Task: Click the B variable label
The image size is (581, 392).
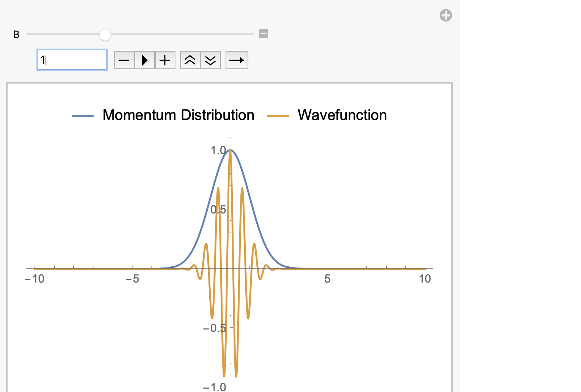Action: pyautogui.click(x=16, y=35)
